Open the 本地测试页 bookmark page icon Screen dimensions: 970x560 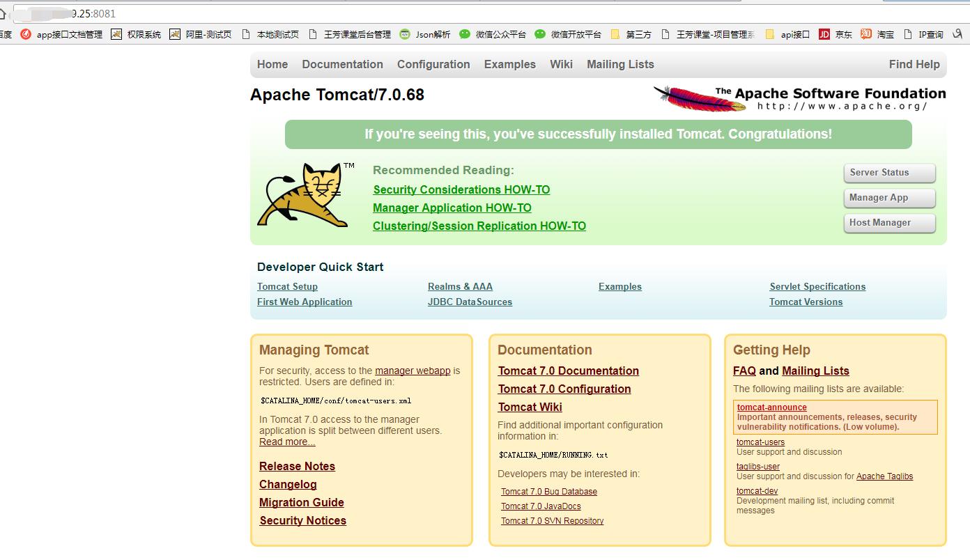pos(246,34)
